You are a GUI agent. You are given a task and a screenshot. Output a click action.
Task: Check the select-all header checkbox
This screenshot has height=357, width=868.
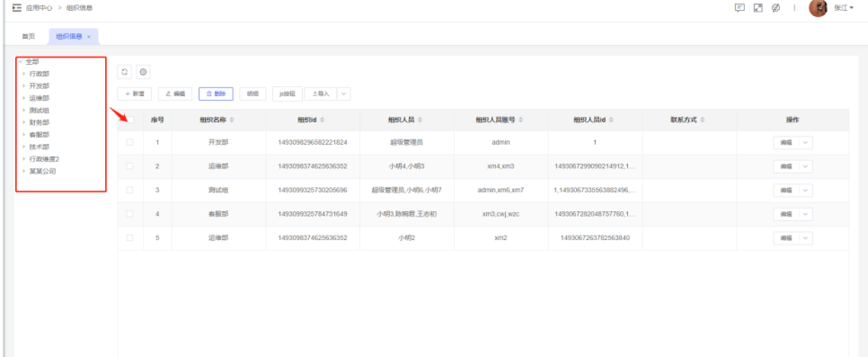(x=129, y=120)
